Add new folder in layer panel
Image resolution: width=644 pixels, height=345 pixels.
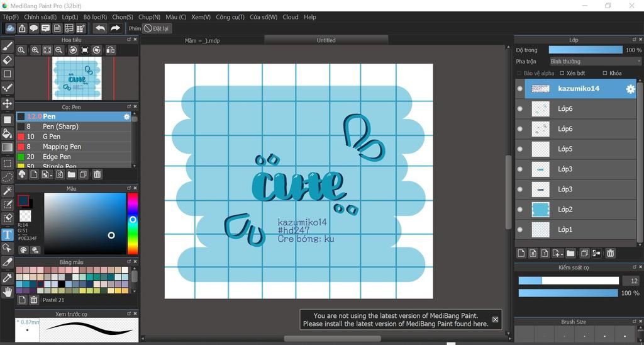click(x=570, y=253)
